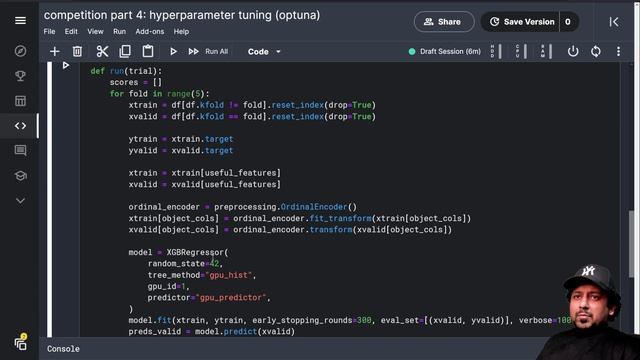Open Competitions trophy icon in sidebar
Viewport: 640px width, 360px height.
click(20, 76)
